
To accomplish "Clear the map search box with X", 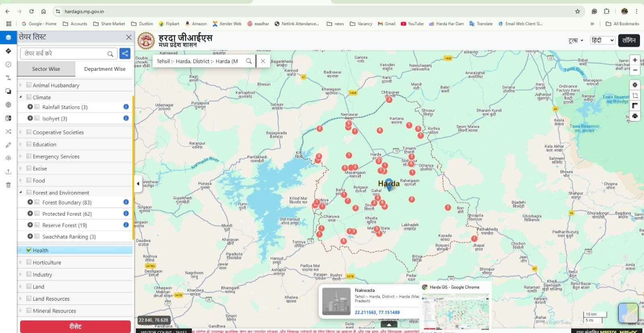I will click(x=263, y=61).
